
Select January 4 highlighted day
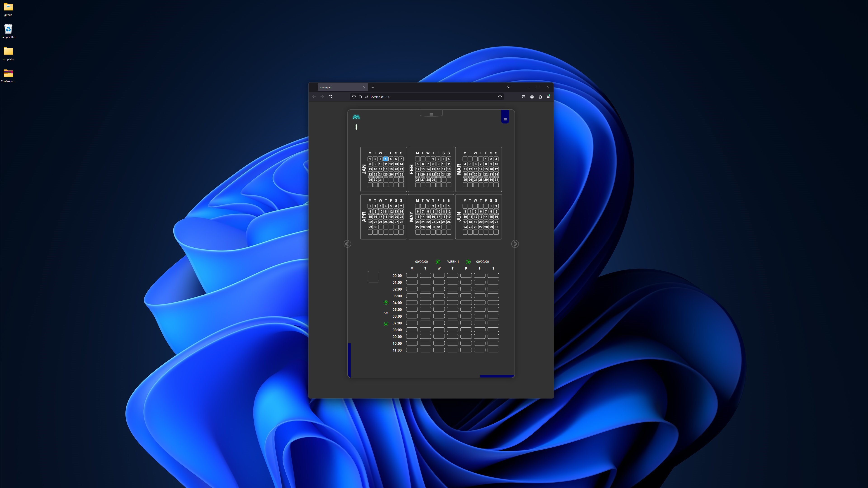(385, 159)
